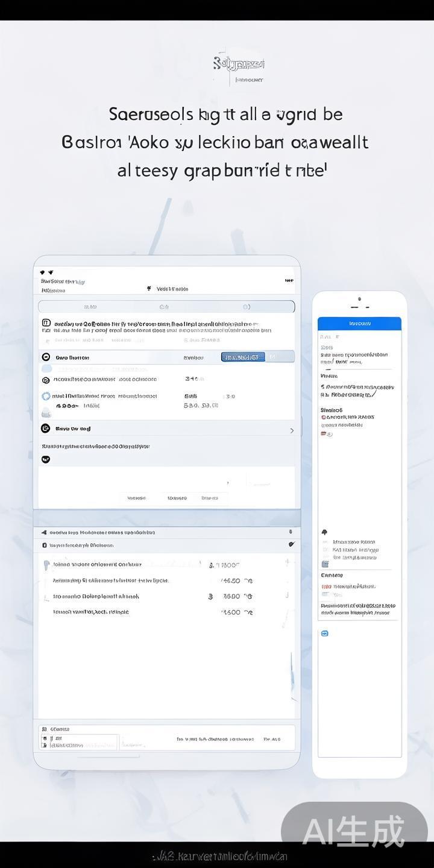Select the left segment of tablet tab bar

tap(86, 307)
